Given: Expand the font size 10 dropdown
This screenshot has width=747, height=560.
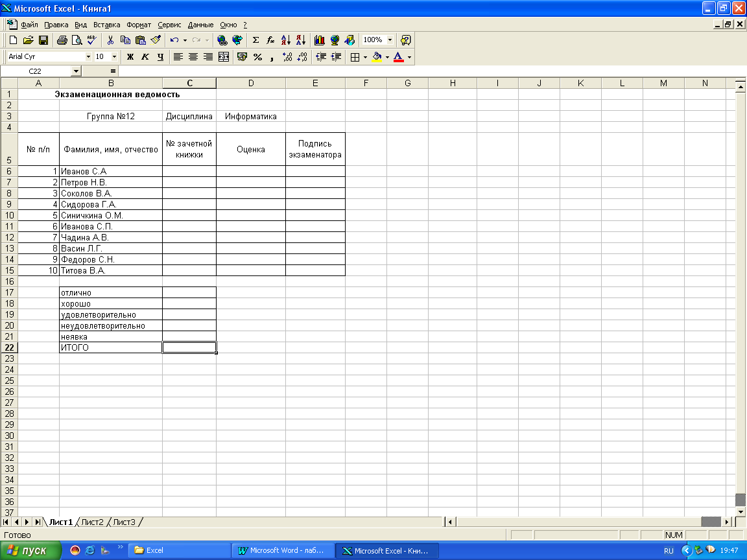Looking at the screenshot, I should (114, 56).
